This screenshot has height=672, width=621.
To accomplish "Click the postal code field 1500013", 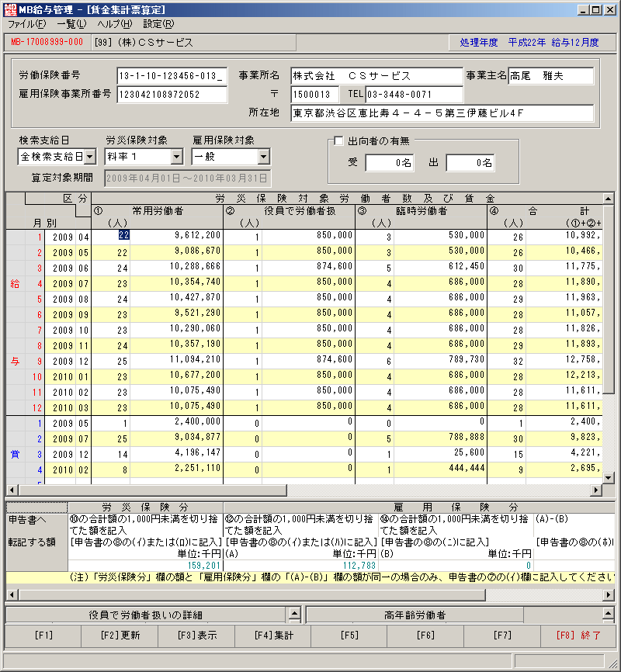I will 315,95.
